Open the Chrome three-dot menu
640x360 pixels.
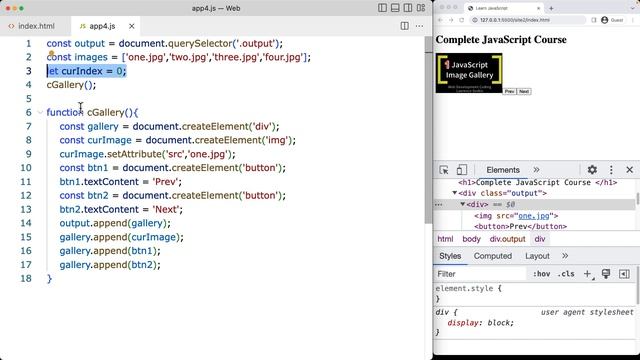[634, 20]
